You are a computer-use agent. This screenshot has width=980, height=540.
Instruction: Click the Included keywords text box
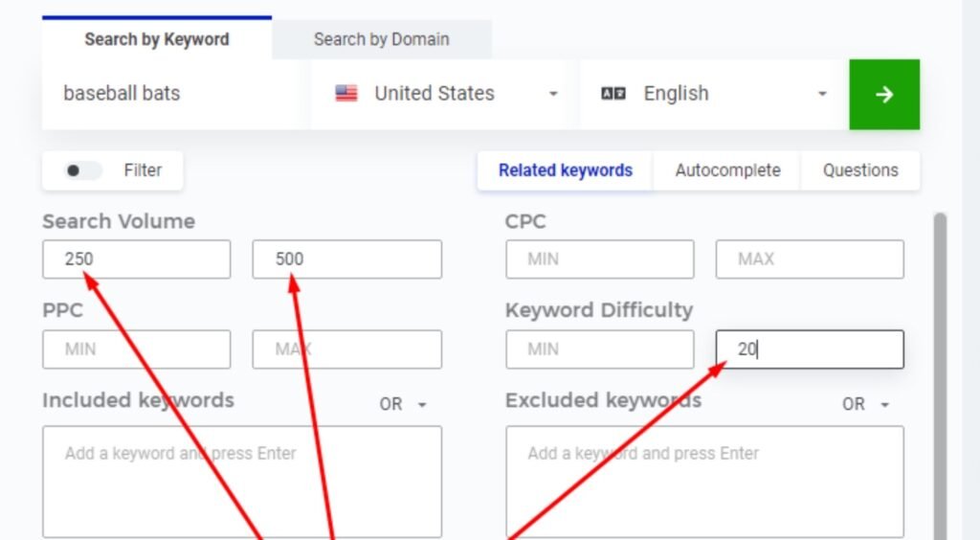[x=241, y=481]
